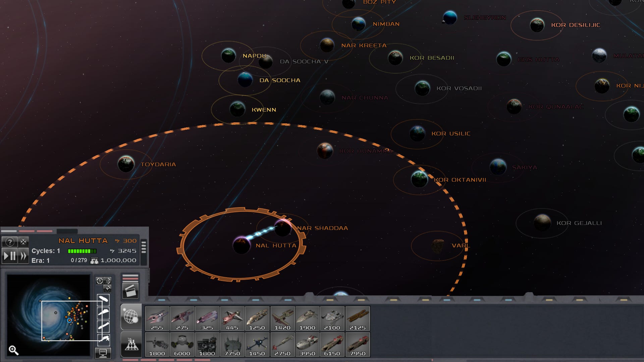
Task: Select planet Nal Hutta
Action: click(x=241, y=245)
